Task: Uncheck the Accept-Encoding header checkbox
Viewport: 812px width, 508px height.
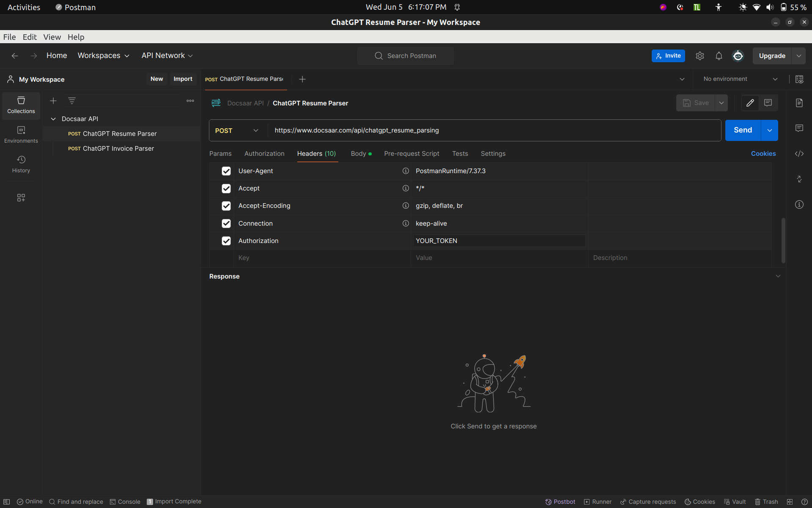Action: 226,206
